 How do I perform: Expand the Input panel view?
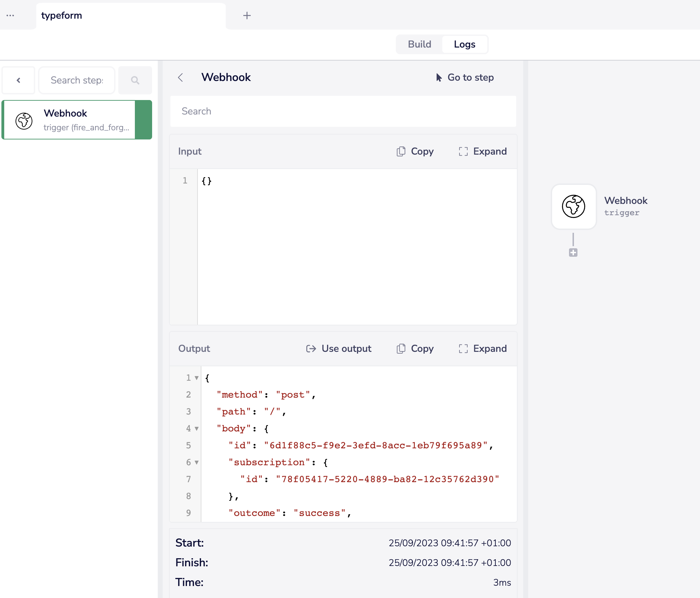pos(483,151)
